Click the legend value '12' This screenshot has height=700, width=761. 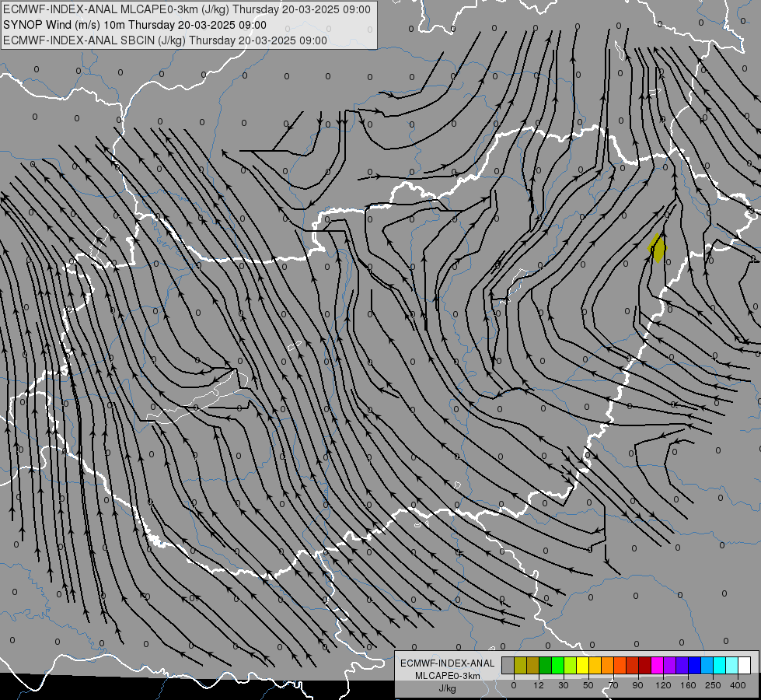click(x=539, y=685)
